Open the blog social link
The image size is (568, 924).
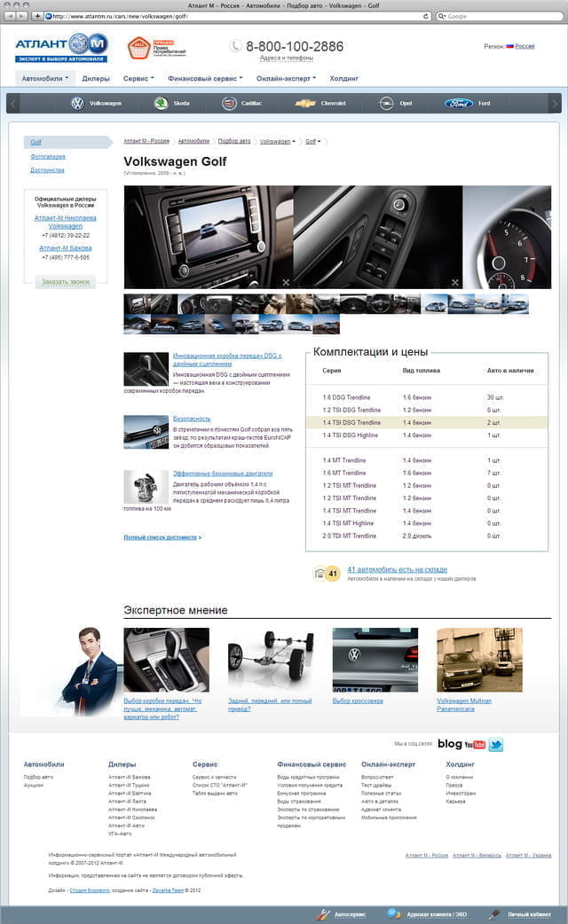pyautogui.click(x=449, y=744)
